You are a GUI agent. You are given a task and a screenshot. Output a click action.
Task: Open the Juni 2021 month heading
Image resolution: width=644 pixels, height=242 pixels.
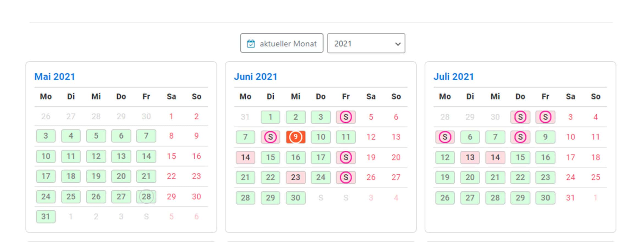(x=255, y=77)
